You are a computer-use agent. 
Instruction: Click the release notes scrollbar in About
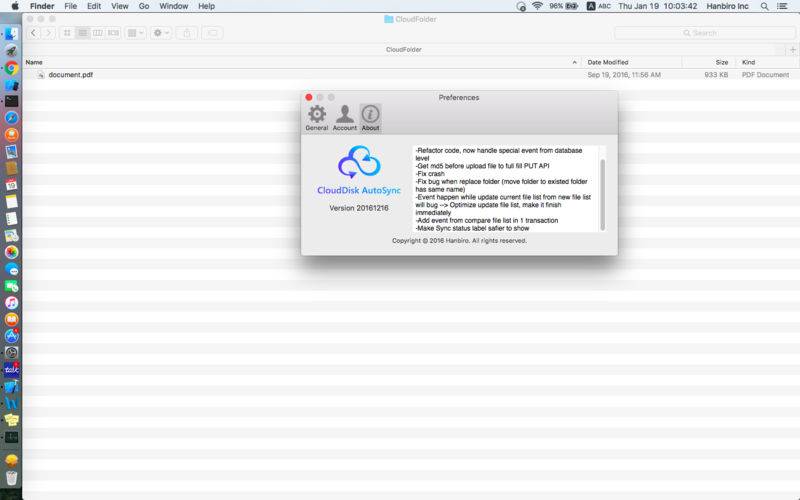[x=603, y=194]
